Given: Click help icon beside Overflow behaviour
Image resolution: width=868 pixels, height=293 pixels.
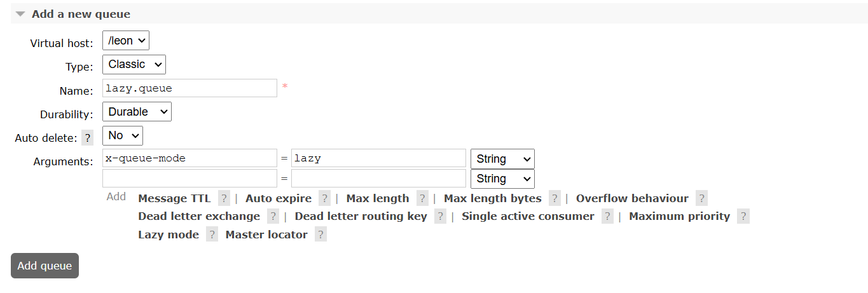Looking at the screenshot, I should (x=701, y=198).
